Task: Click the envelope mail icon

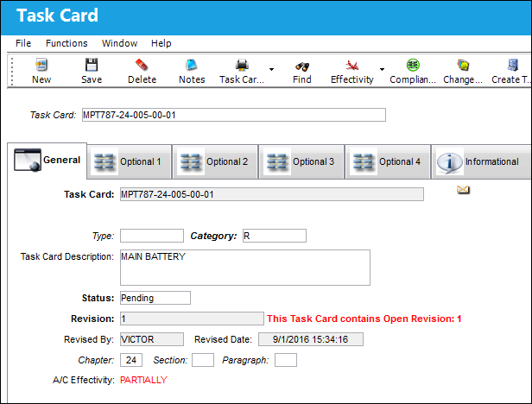Action: coord(463,190)
